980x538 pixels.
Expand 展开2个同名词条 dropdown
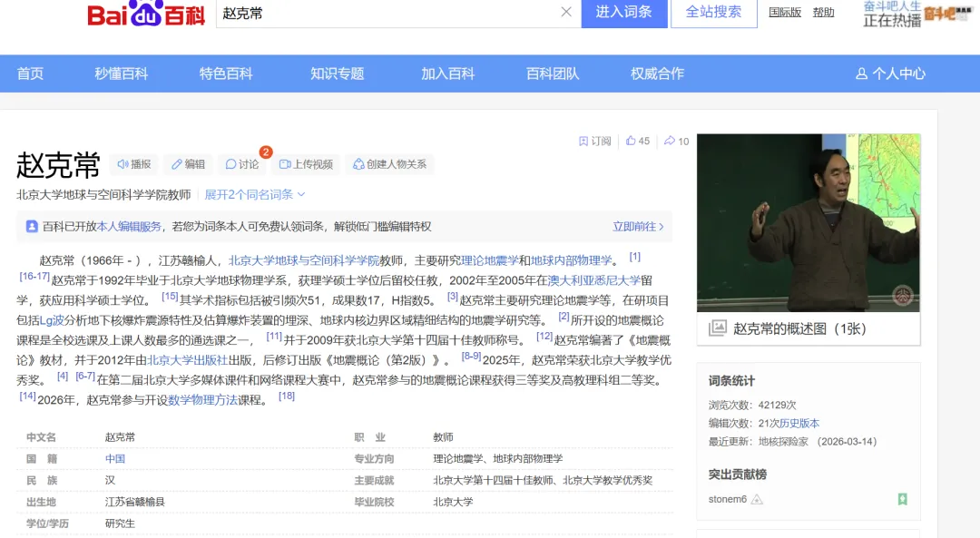tap(255, 195)
